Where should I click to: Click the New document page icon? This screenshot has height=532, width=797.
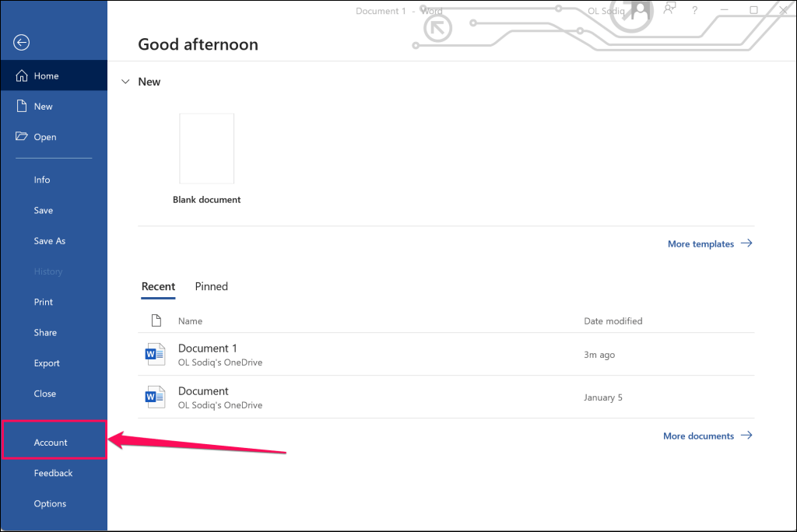(x=22, y=107)
